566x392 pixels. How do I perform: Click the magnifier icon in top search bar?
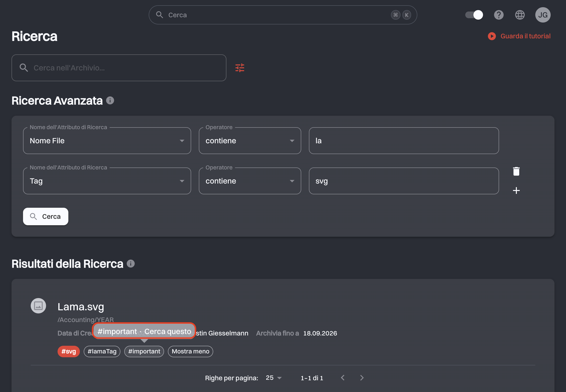click(x=159, y=15)
